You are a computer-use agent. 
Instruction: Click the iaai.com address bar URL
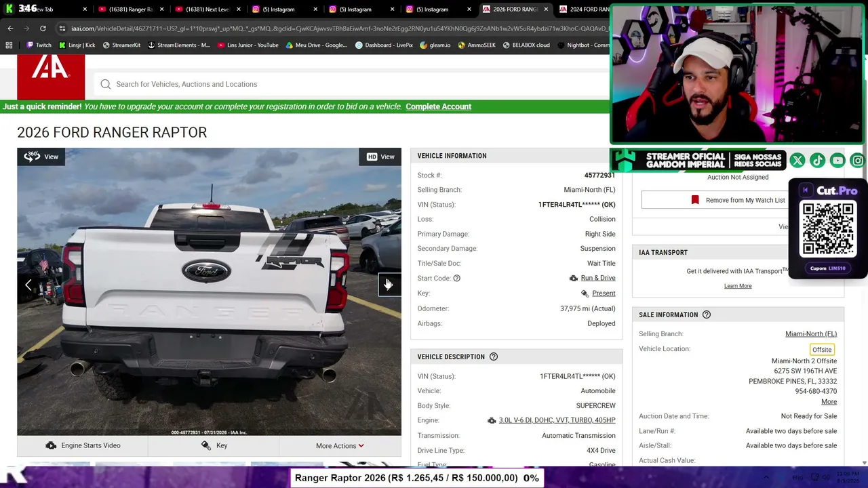click(x=339, y=28)
